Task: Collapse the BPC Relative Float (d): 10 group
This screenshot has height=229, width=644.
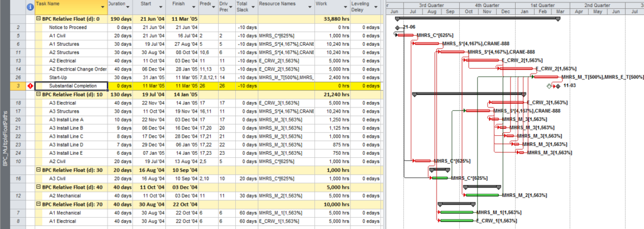Action: (38, 94)
